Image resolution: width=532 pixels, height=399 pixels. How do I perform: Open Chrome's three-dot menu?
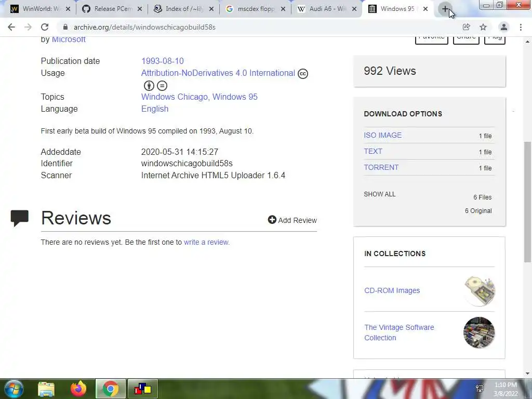coord(521,27)
